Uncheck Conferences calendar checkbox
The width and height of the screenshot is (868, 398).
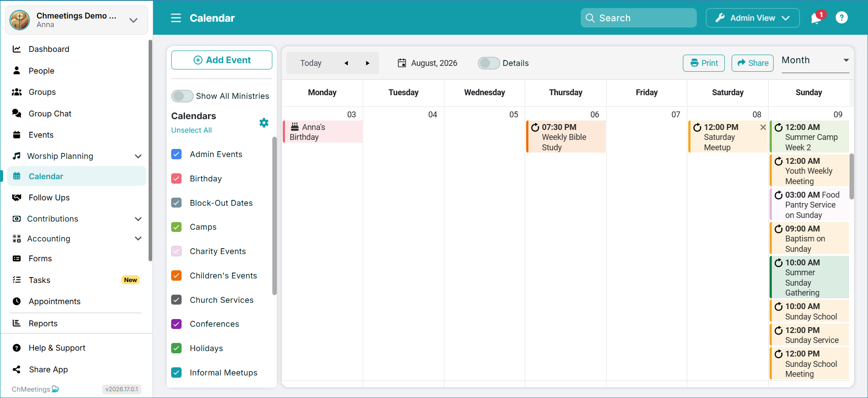coord(177,324)
